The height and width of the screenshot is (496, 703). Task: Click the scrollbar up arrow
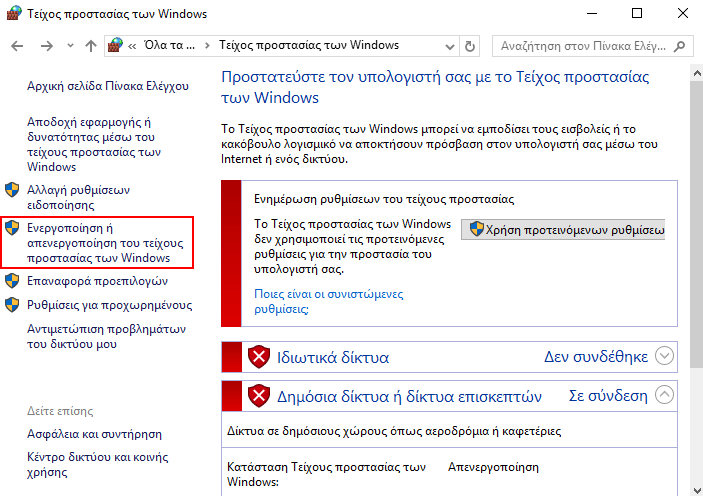696,73
